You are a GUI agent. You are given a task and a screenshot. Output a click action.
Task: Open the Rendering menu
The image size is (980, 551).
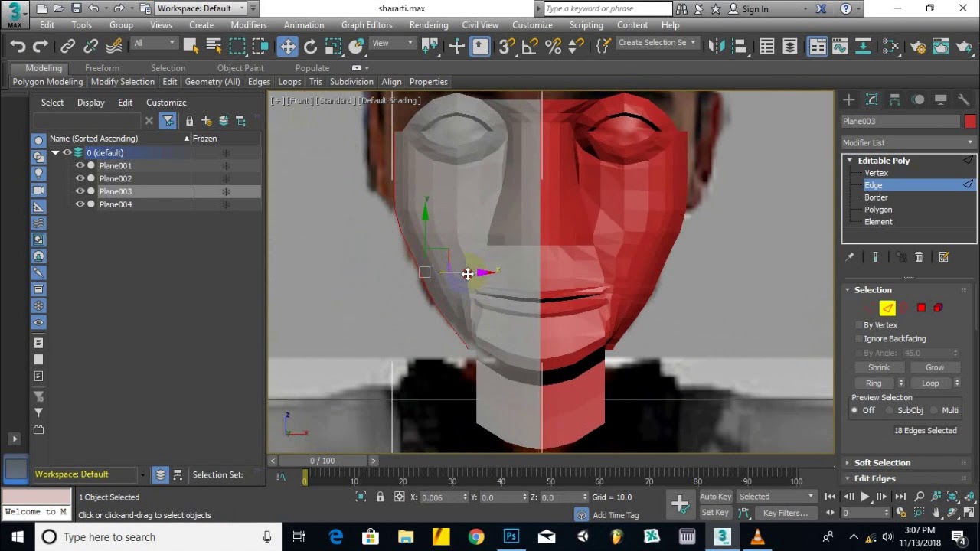(x=429, y=25)
